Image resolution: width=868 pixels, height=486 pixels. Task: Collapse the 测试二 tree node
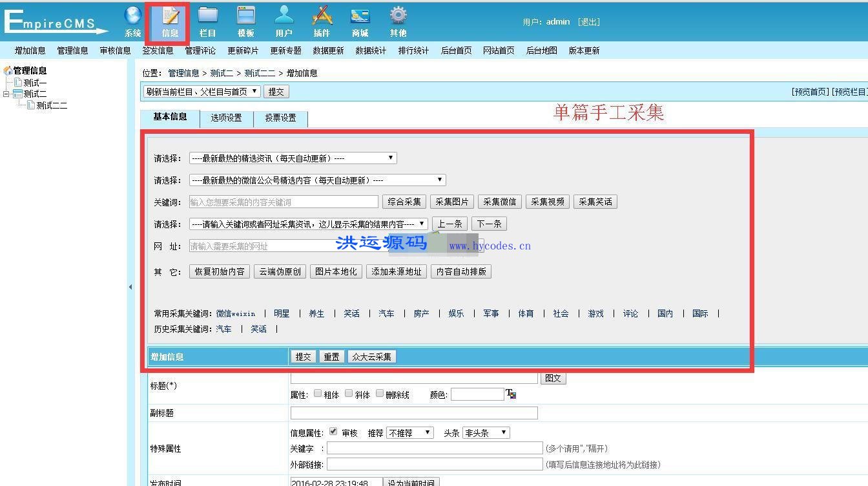pos(6,94)
